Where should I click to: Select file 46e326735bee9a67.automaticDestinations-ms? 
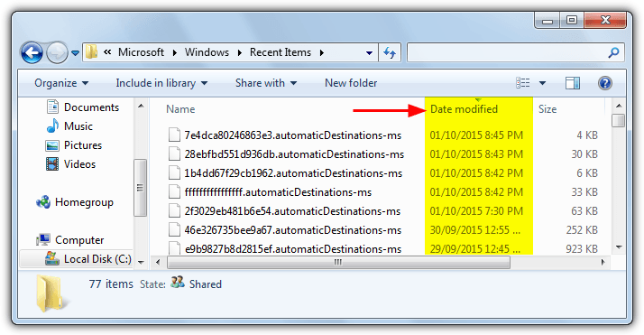[293, 229]
